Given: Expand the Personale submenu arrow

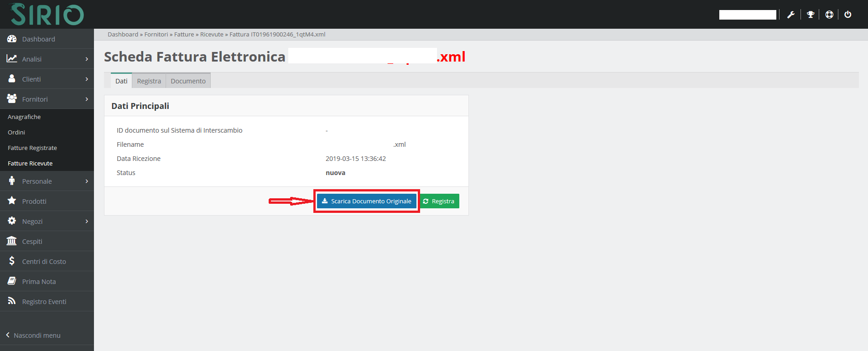Looking at the screenshot, I should pyautogui.click(x=87, y=181).
